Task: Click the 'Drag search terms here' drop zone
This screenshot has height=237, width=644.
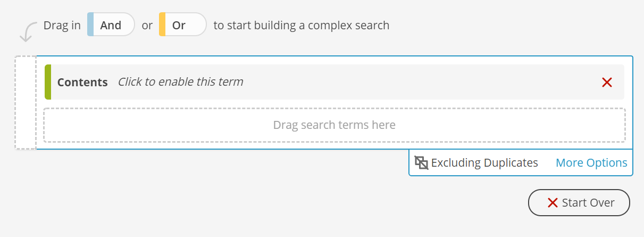Action: click(334, 125)
